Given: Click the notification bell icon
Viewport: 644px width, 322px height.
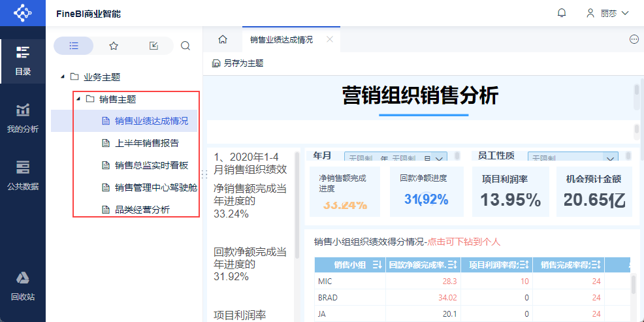Looking at the screenshot, I should 562,13.
